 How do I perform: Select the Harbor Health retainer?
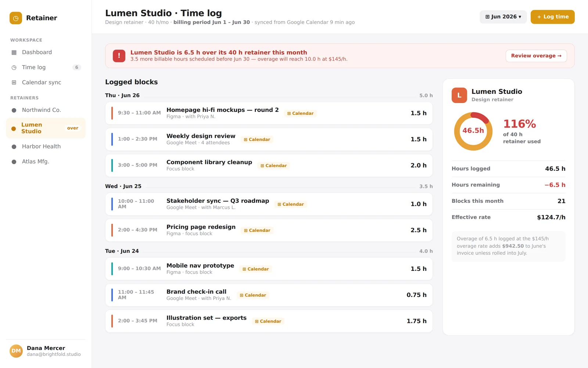pyautogui.click(x=46, y=146)
